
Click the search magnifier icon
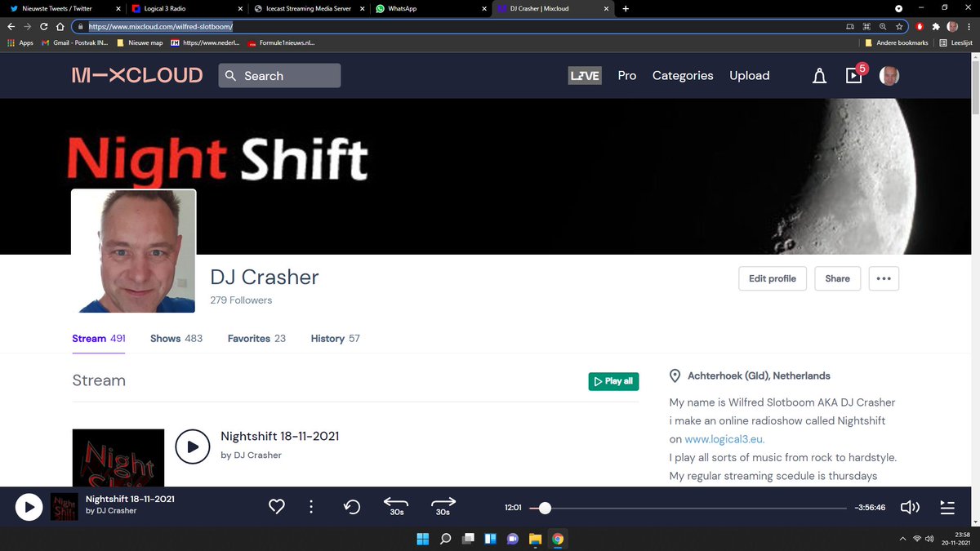point(233,75)
